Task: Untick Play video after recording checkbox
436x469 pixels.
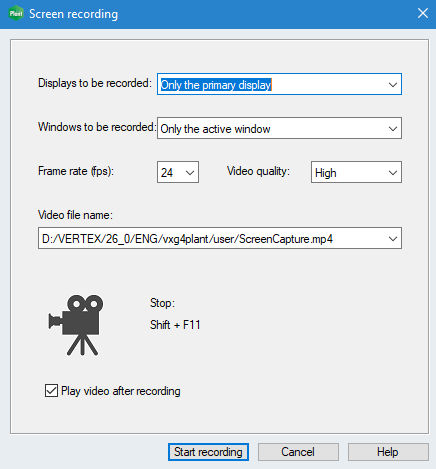Action: (x=51, y=391)
